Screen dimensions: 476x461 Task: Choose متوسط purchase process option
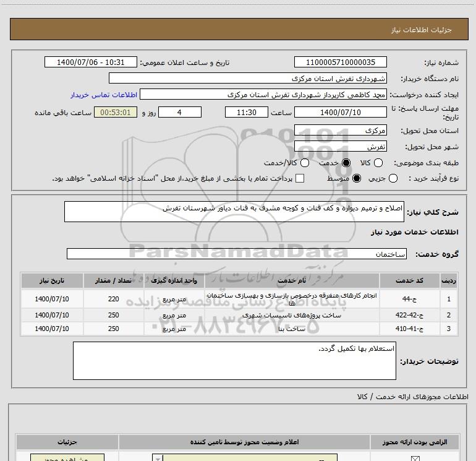coord(357,178)
